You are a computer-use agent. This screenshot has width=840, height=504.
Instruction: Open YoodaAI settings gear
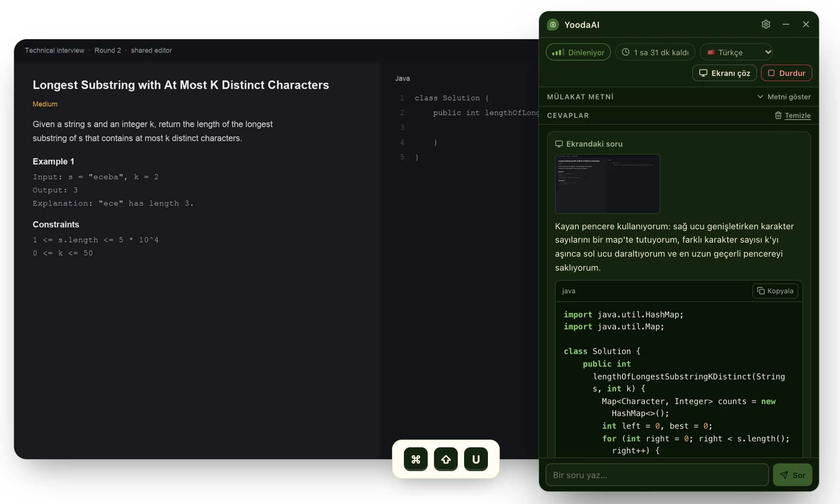click(766, 24)
